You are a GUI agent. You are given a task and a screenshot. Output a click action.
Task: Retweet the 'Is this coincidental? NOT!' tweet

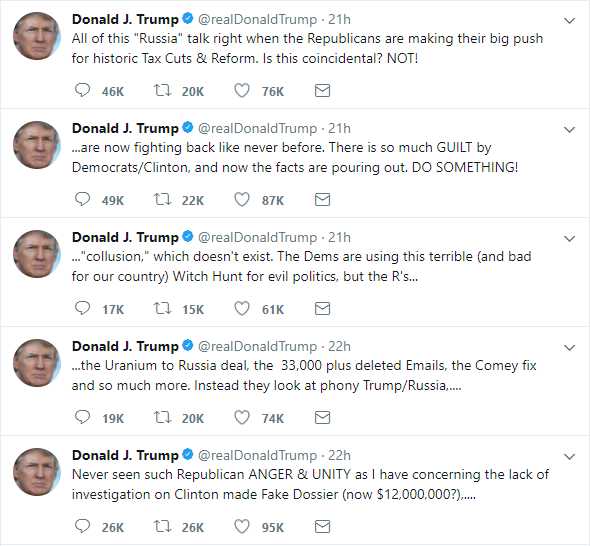163,90
